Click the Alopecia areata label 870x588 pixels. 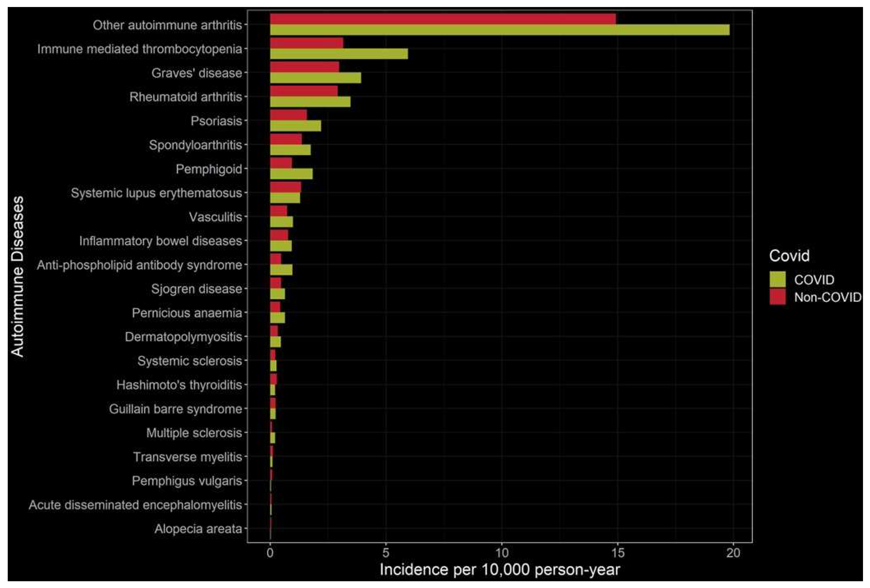coord(198,529)
